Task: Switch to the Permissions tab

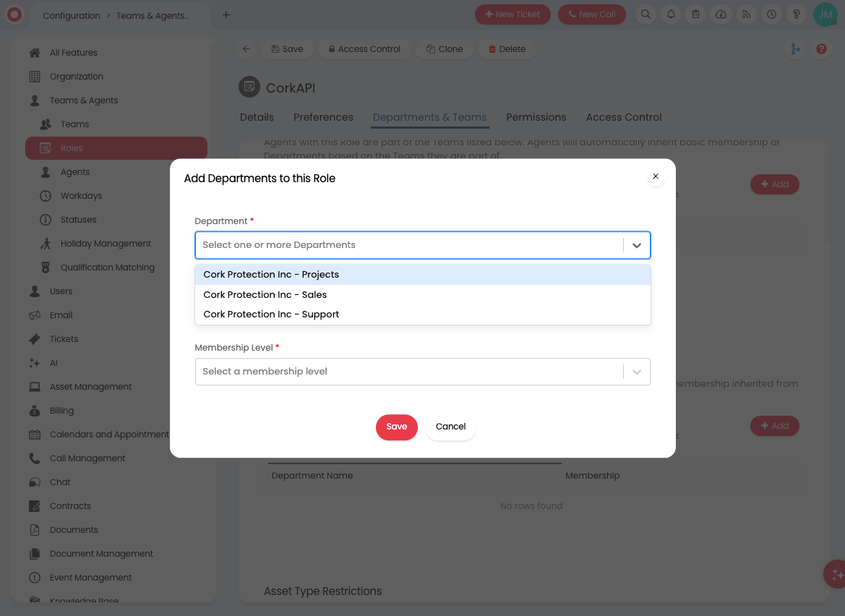Action: tap(536, 117)
